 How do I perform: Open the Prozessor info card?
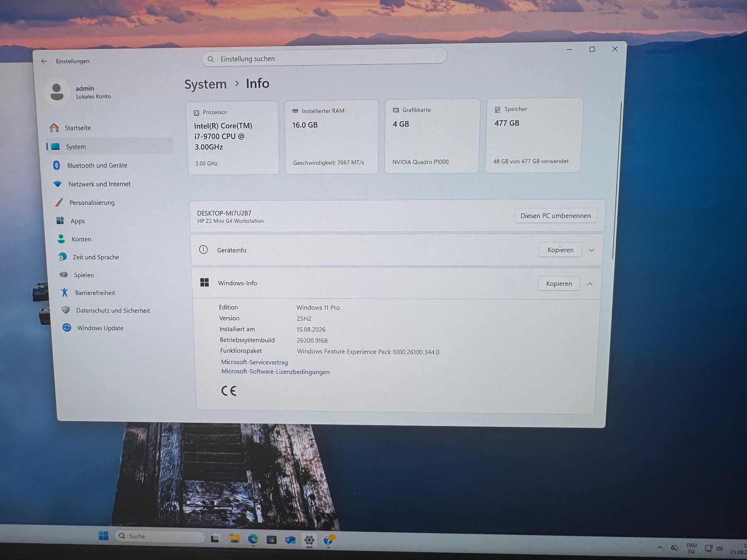click(x=233, y=138)
